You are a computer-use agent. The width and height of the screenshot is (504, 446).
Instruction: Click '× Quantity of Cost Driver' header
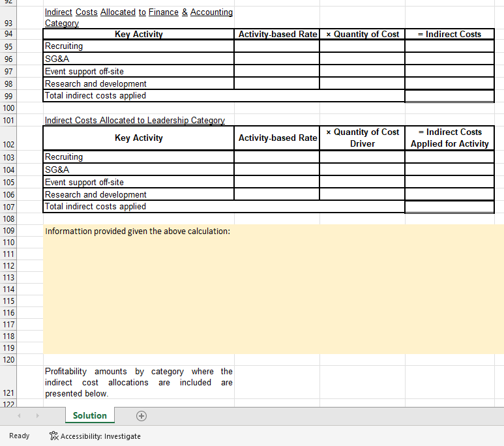(x=363, y=138)
